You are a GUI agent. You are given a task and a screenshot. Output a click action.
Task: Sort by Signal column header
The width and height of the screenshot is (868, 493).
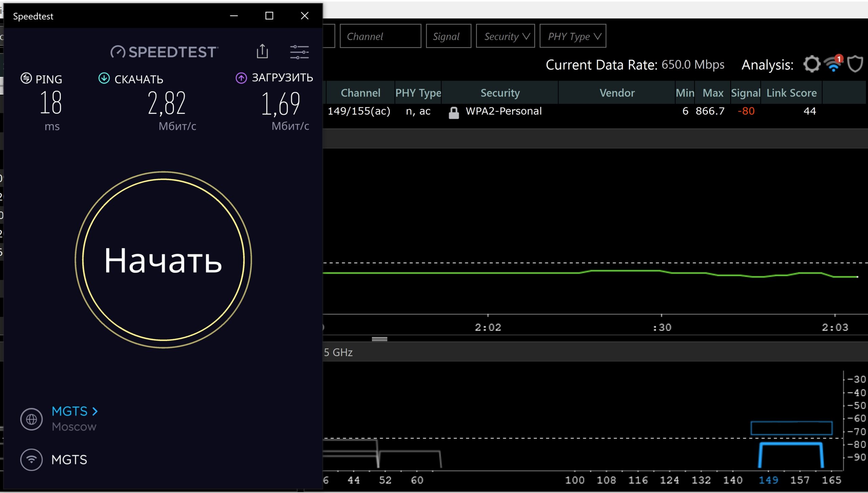pos(745,93)
